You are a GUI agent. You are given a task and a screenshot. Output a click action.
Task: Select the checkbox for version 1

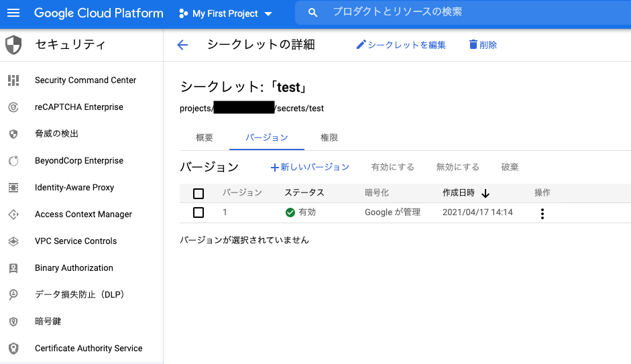coord(198,213)
